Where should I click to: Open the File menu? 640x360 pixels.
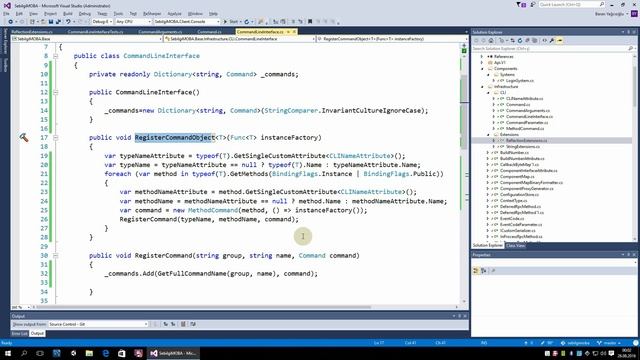click(x=6, y=13)
